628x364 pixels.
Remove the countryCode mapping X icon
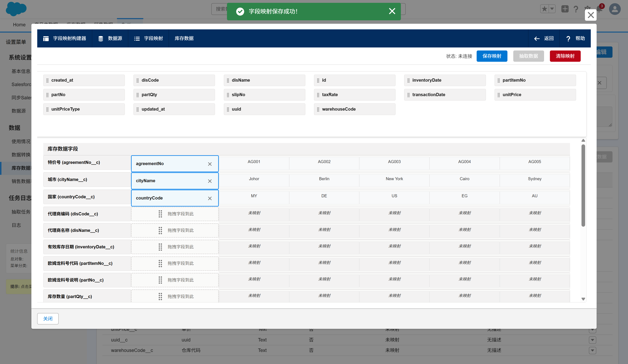point(210,198)
